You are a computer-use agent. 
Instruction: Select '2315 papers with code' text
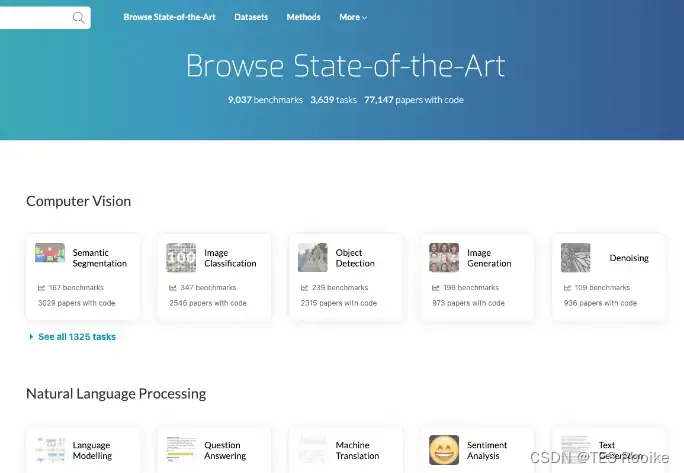pos(339,303)
